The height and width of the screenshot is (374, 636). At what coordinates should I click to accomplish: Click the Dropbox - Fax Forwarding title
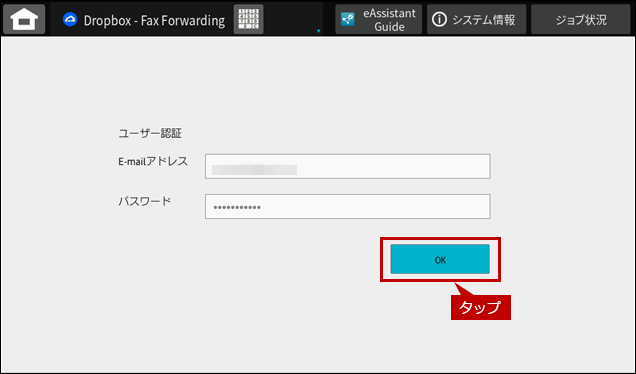154,20
